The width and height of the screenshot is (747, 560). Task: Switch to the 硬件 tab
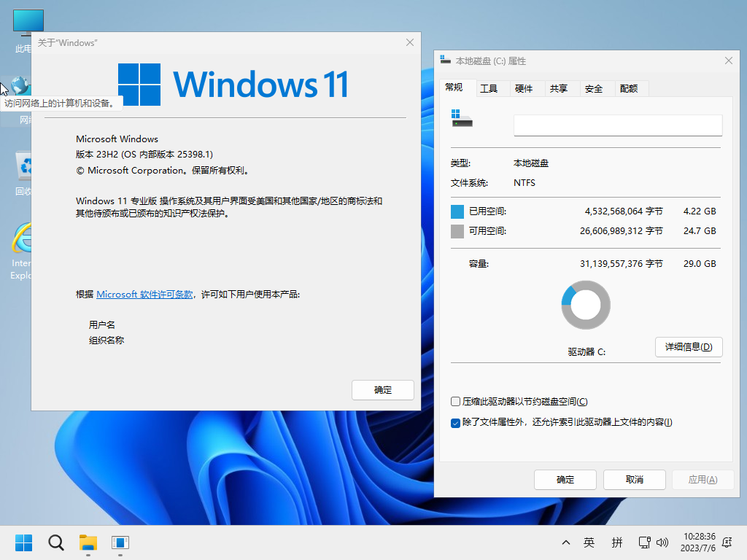click(x=524, y=88)
